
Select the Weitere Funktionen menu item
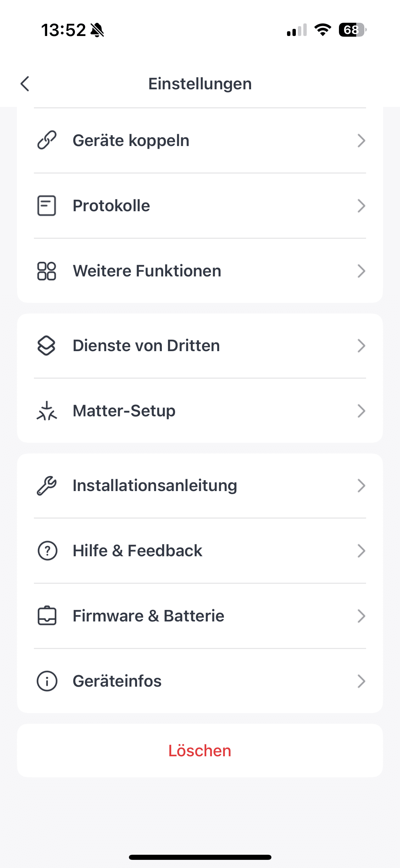(147, 271)
